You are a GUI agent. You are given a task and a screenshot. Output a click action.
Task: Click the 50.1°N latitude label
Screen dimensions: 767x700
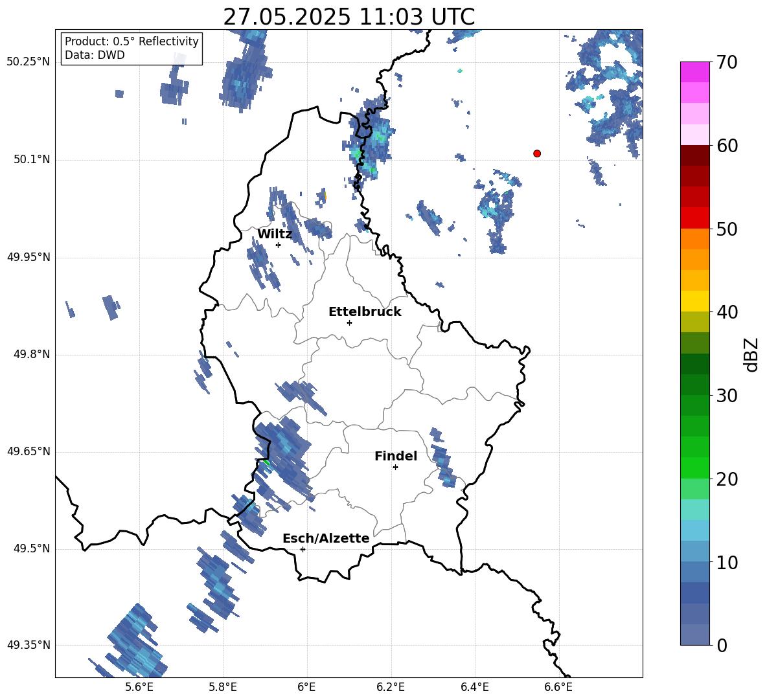(x=32, y=160)
